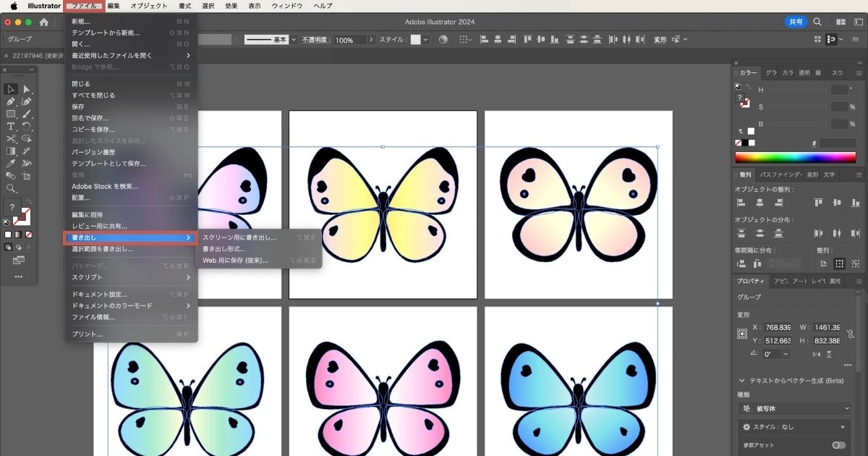This screenshot has height=456, width=868.
Task: Open the 種類 被写体 dropdown in Properties
Action: [793, 408]
